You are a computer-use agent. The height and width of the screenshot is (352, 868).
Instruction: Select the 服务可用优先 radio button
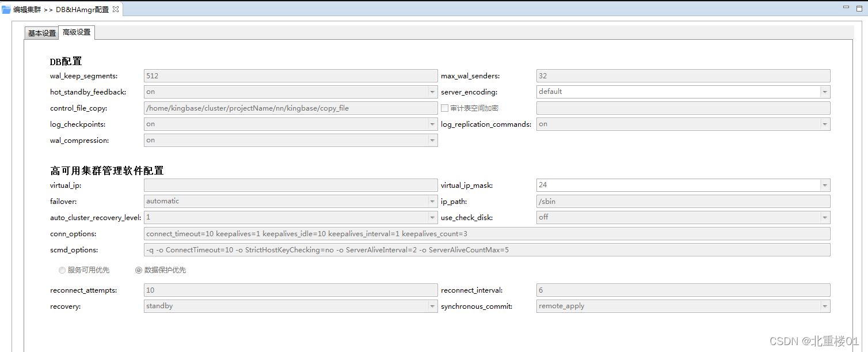(x=62, y=270)
